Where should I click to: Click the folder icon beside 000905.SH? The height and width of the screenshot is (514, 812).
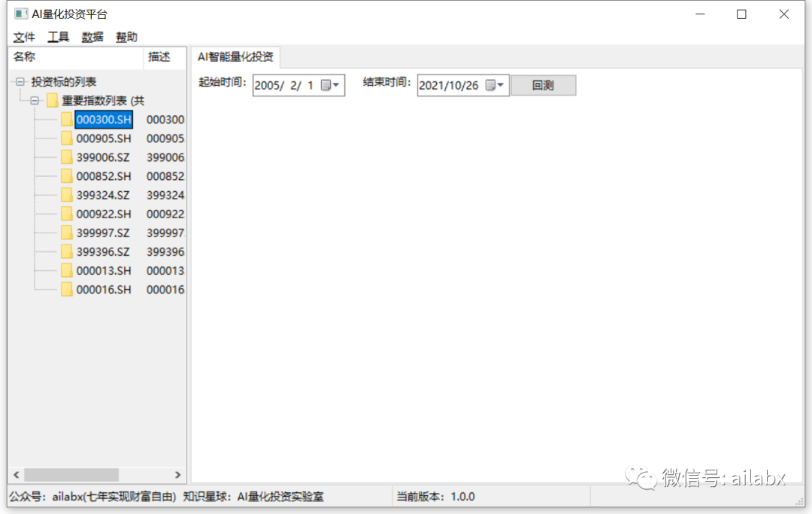67,138
